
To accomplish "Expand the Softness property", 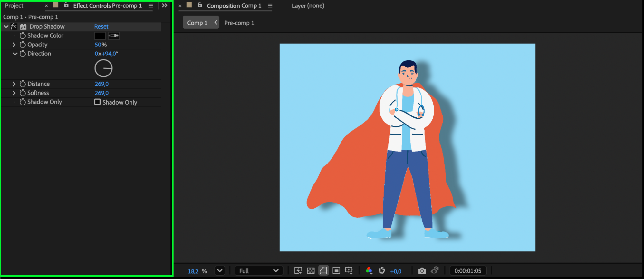I will pos(14,93).
